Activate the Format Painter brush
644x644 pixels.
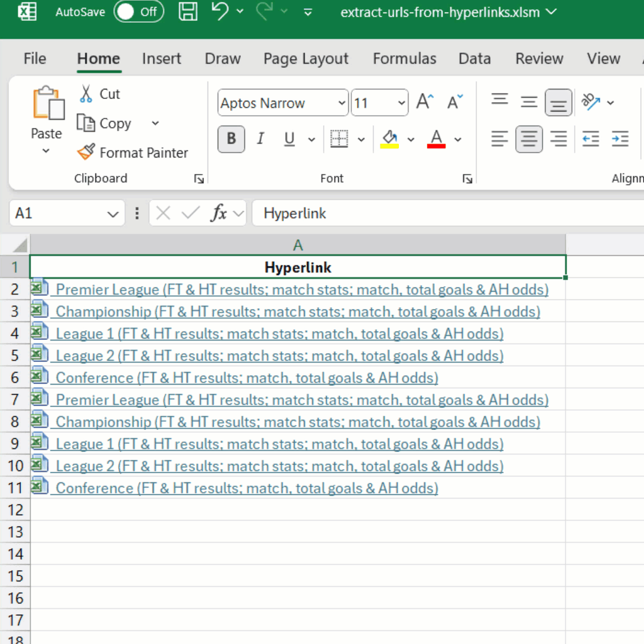[86, 153]
